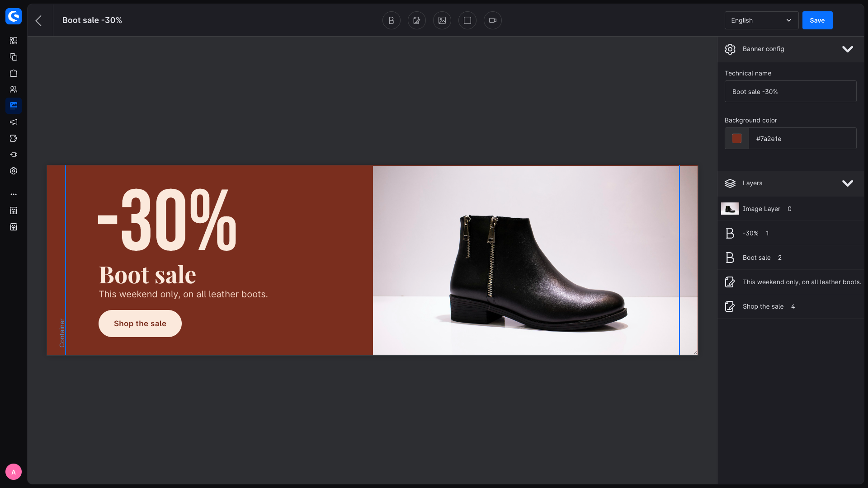868x488 pixels.
Task: Select the Shop the sale layer row
Action: (790, 306)
